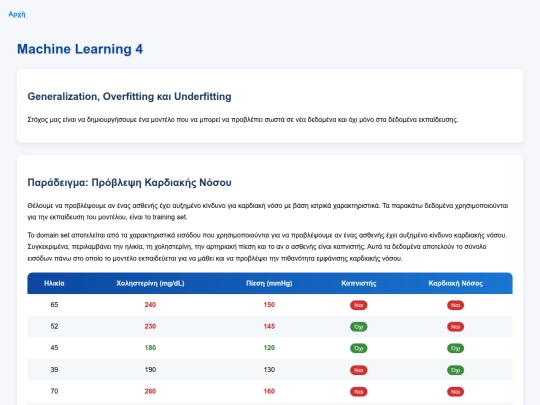Image resolution: width=540 pixels, height=405 pixels.
Task: Click the Machine Learning 4 heading
Action: coord(80,49)
